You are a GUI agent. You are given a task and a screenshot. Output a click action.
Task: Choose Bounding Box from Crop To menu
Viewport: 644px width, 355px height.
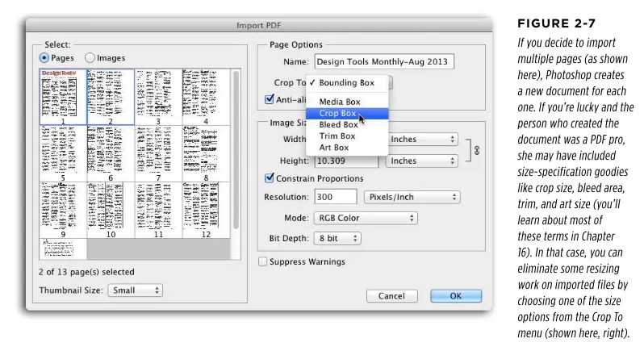pyautogui.click(x=347, y=83)
